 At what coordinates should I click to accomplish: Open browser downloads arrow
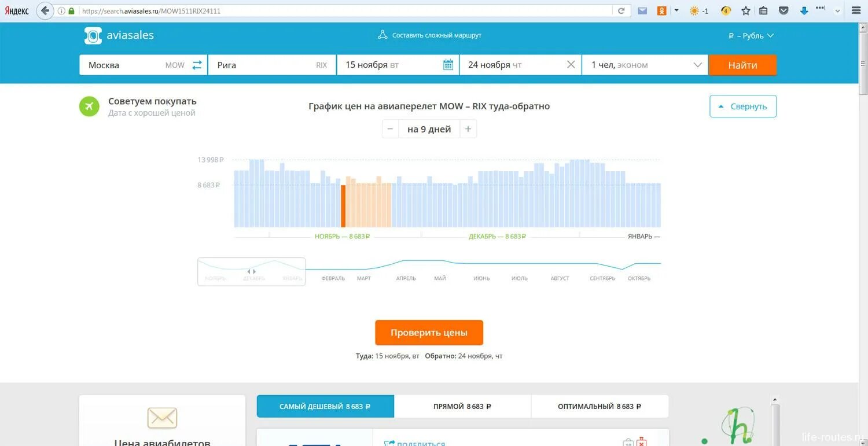coord(804,10)
